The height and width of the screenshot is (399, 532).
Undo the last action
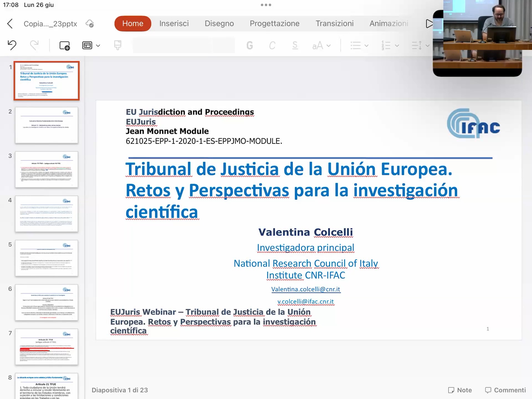point(12,45)
